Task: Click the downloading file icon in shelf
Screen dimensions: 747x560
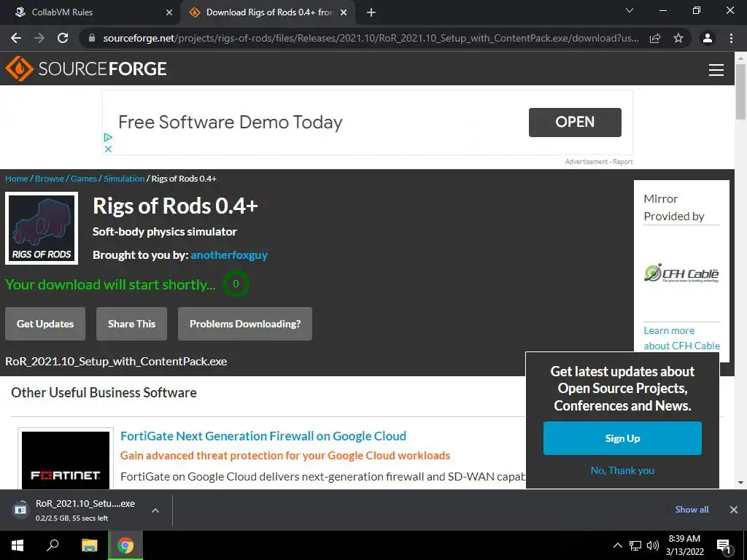Action: (x=20, y=510)
